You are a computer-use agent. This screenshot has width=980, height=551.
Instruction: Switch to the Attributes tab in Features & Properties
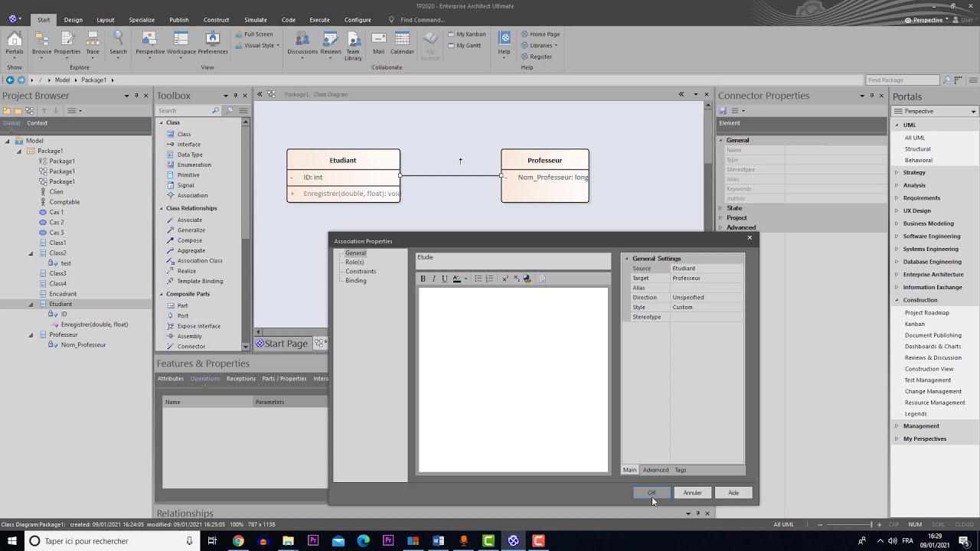(x=171, y=379)
